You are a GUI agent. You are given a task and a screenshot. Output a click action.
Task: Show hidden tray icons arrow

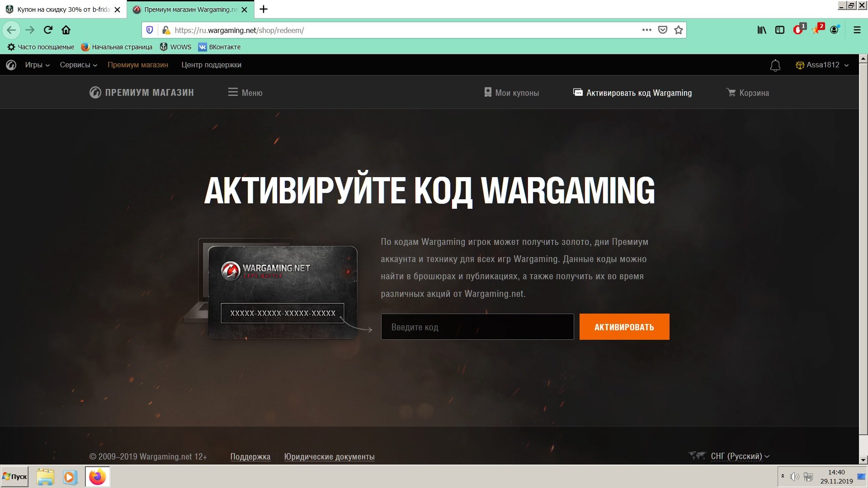[x=783, y=476]
